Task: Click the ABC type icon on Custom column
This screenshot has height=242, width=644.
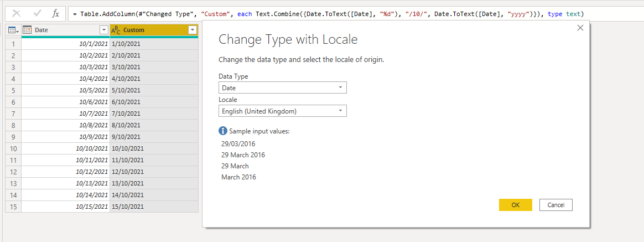Action: tap(116, 30)
